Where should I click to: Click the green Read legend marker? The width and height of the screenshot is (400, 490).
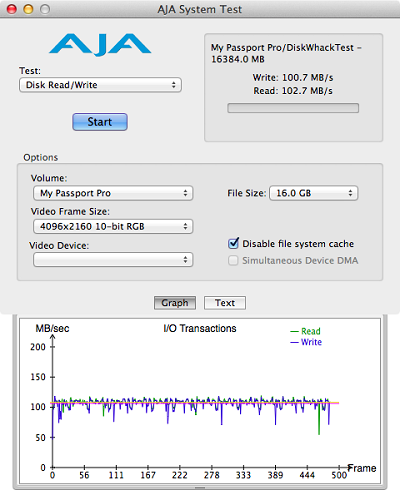pyautogui.click(x=294, y=331)
